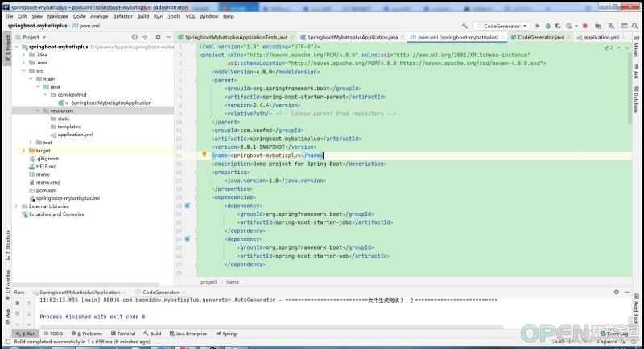Select application.yml in the project tree

click(x=75, y=135)
